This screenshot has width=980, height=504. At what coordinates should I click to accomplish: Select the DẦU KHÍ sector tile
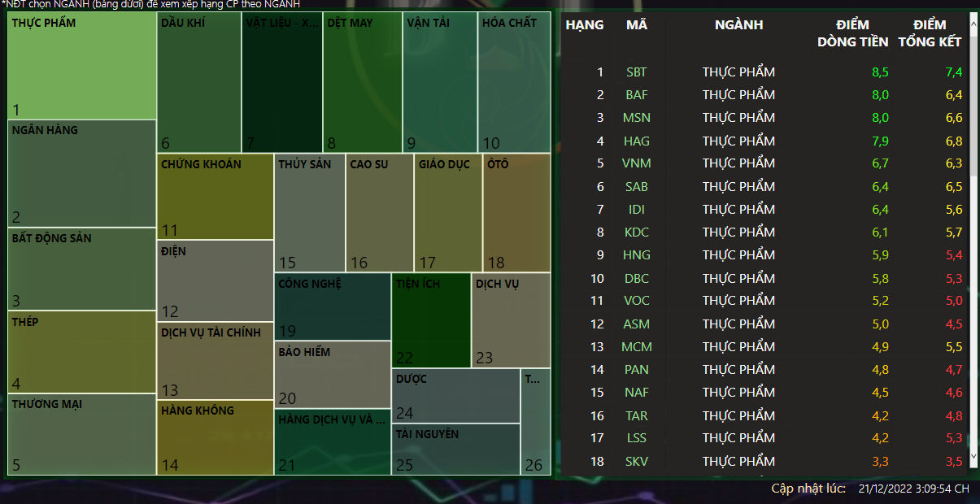pyautogui.click(x=199, y=82)
